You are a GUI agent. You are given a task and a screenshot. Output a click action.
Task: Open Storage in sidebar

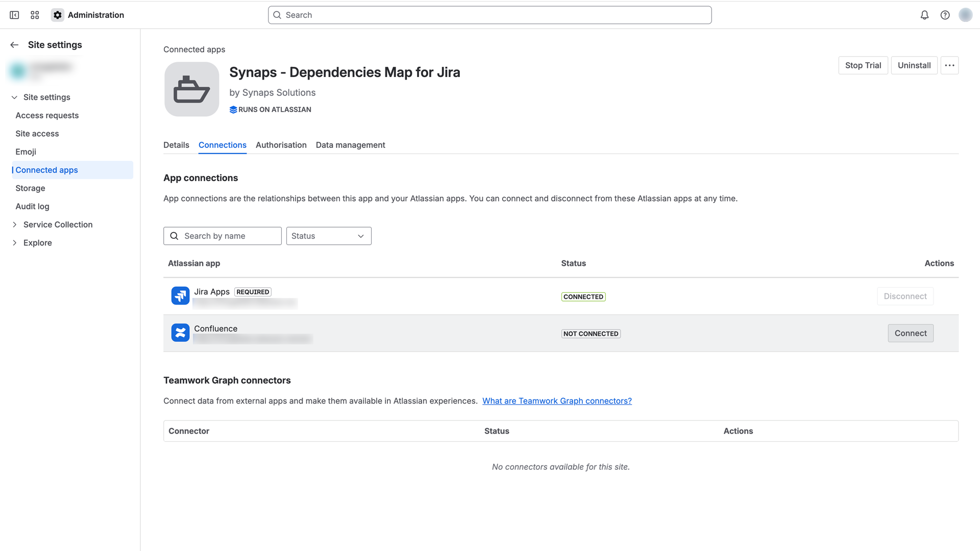tap(30, 188)
